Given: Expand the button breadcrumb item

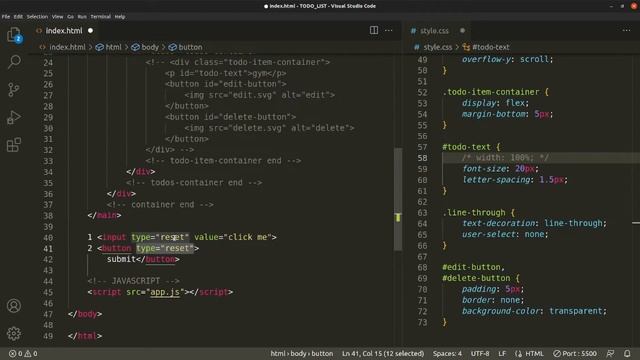Looking at the screenshot, I should click(x=186, y=47).
